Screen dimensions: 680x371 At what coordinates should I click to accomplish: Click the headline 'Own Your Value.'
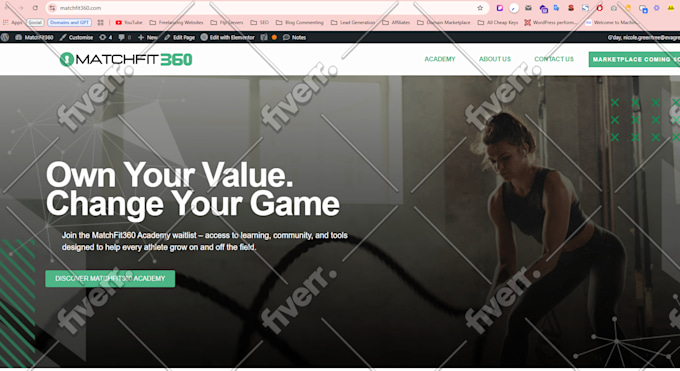pos(170,175)
